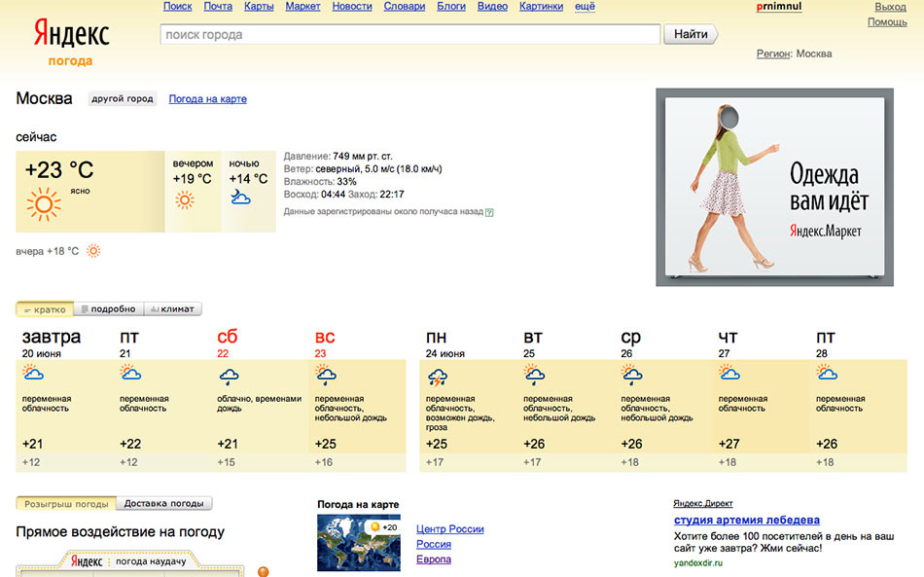Click Monday's thunderstorm weather icon
The width and height of the screenshot is (924, 577).
click(438, 377)
